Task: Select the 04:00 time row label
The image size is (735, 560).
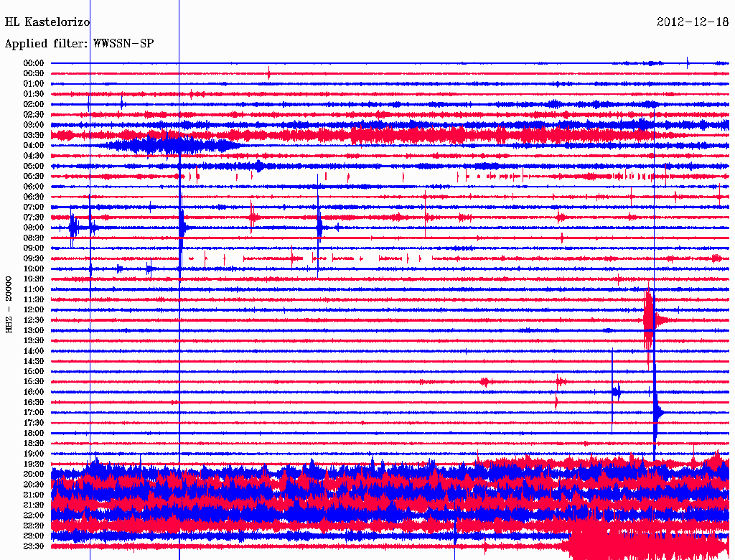Action: (34, 145)
